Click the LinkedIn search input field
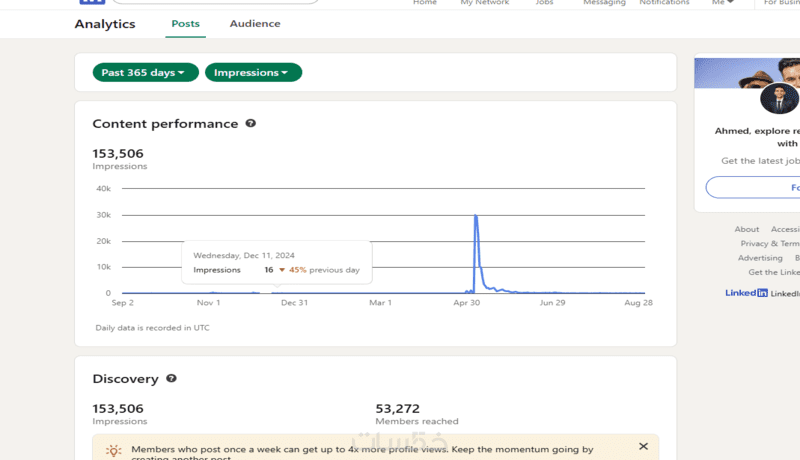Image resolution: width=800 pixels, height=460 pixels. [220, 2]
